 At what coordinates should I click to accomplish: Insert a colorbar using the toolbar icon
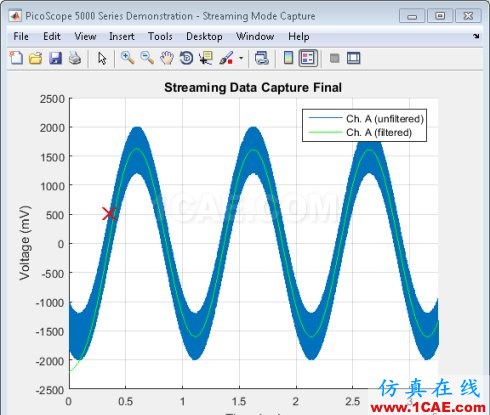288,58
